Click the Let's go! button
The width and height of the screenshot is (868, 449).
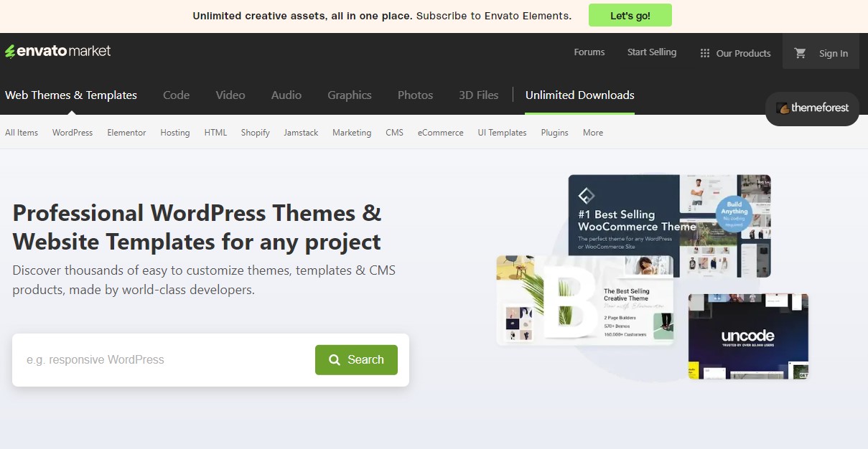pyautogui.click(x=630, y=15)
